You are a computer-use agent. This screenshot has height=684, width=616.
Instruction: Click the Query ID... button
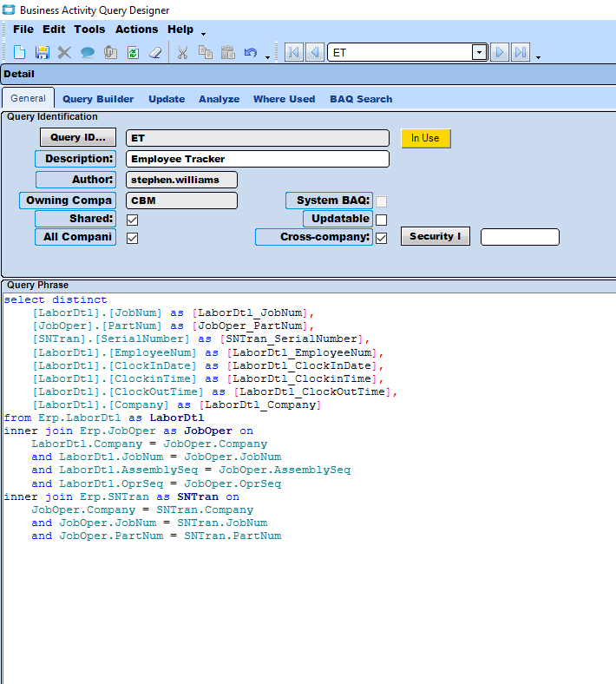point(77,137)
